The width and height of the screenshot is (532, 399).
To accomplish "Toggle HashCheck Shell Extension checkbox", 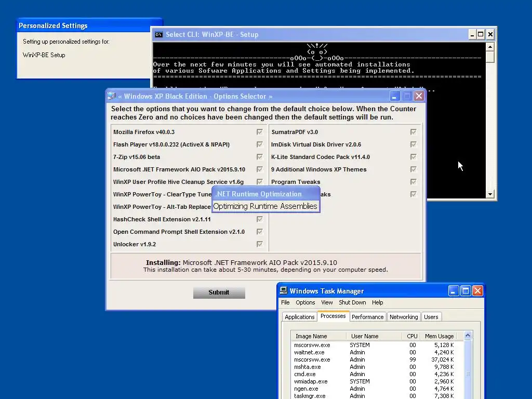I will (x=260, y=219).
